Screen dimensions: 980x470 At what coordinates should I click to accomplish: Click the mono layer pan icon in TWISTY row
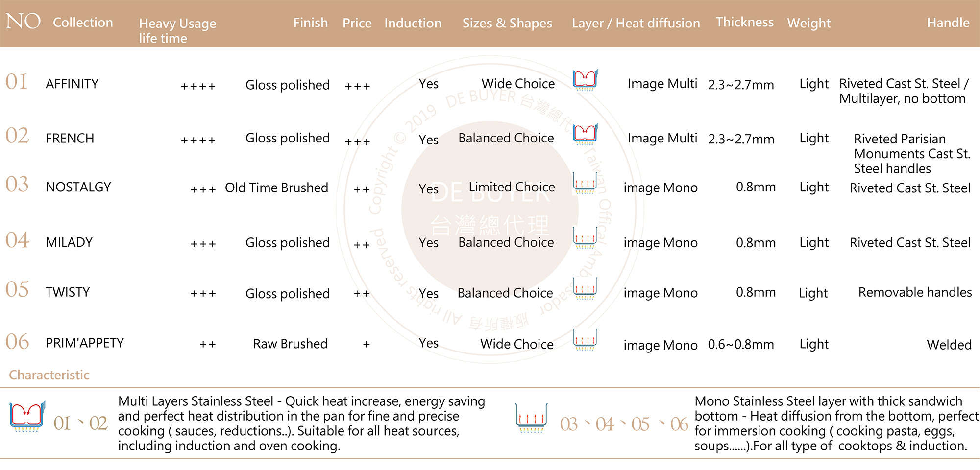pyautogui.click(x=585, y=289)
